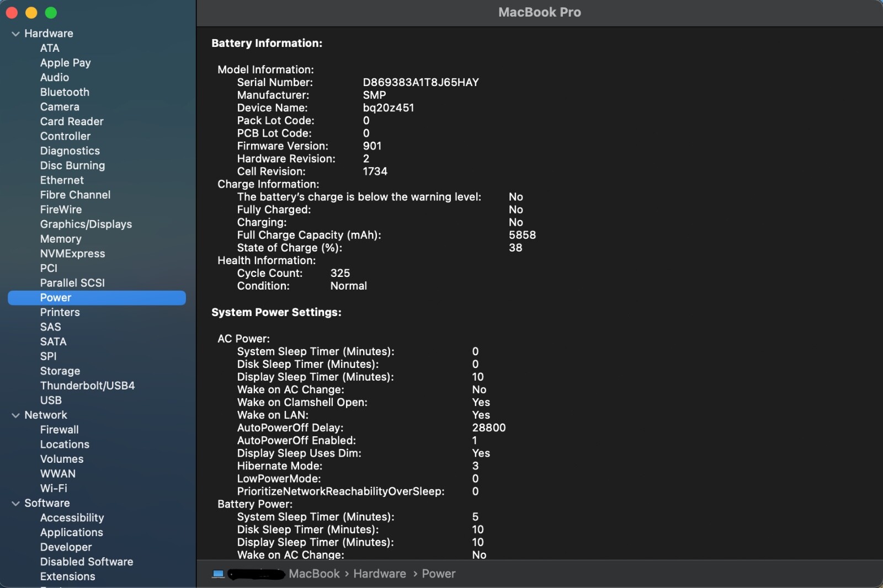883x588 pixels.
Task: Open Applications under Software
Action: [x=71, y=532]
